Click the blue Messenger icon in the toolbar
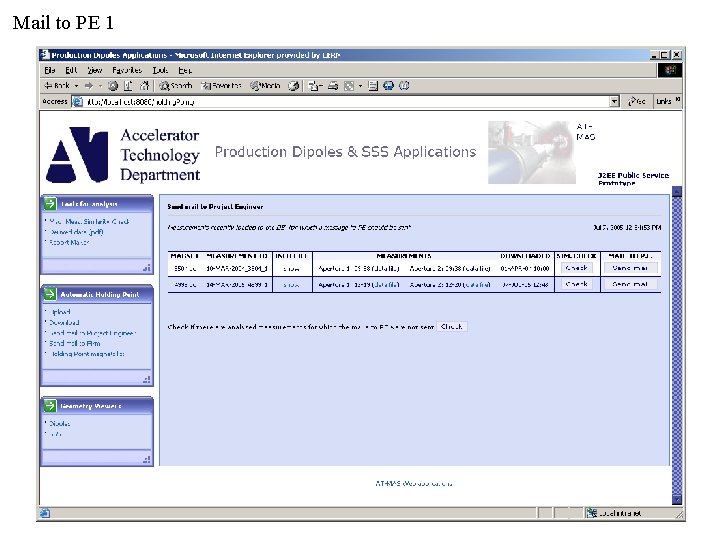The width and height of the screenshot is (720, 540). point(388,86)
